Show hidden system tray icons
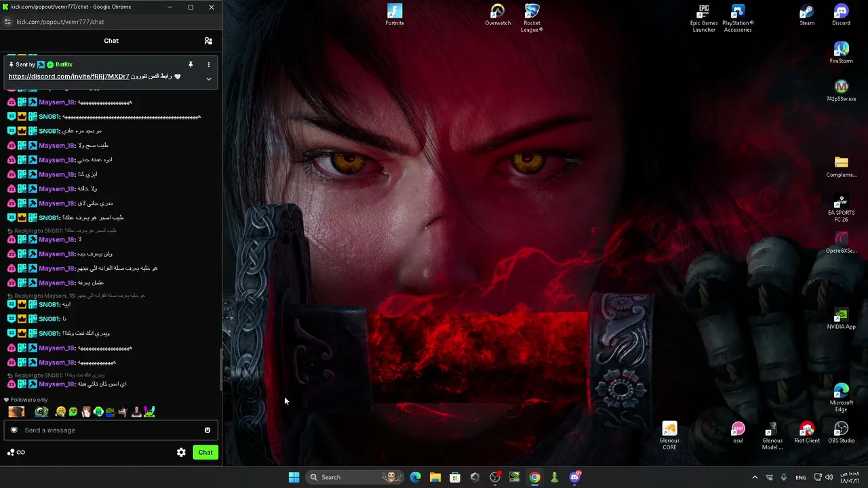This screenshot has width=868, height=488. (755, 477)
